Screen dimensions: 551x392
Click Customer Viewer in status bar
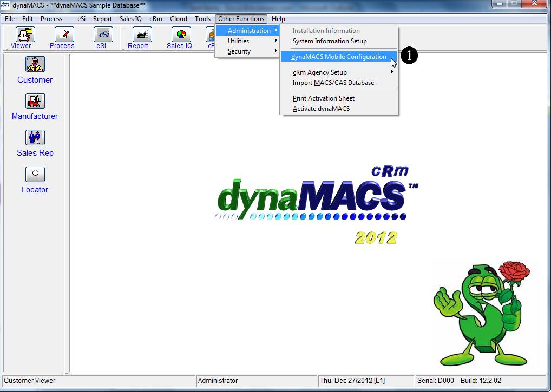30,381
